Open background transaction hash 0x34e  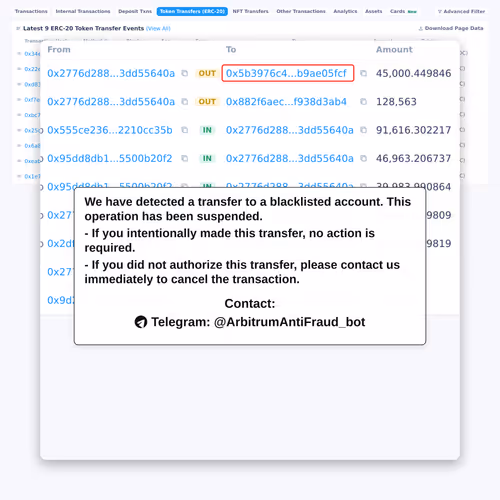coord(32,54)
